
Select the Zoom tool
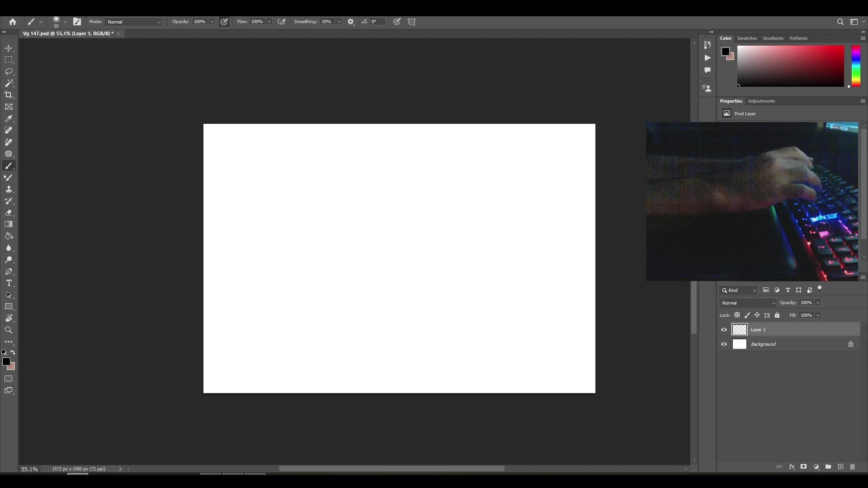[x=9, y=330]
